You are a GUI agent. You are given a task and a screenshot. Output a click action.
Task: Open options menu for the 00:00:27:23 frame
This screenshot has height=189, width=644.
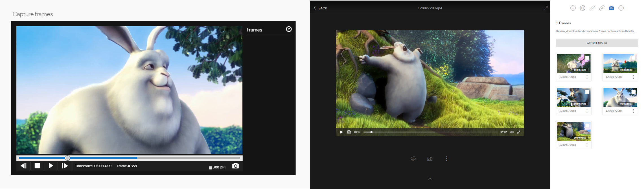pos(587,111)
